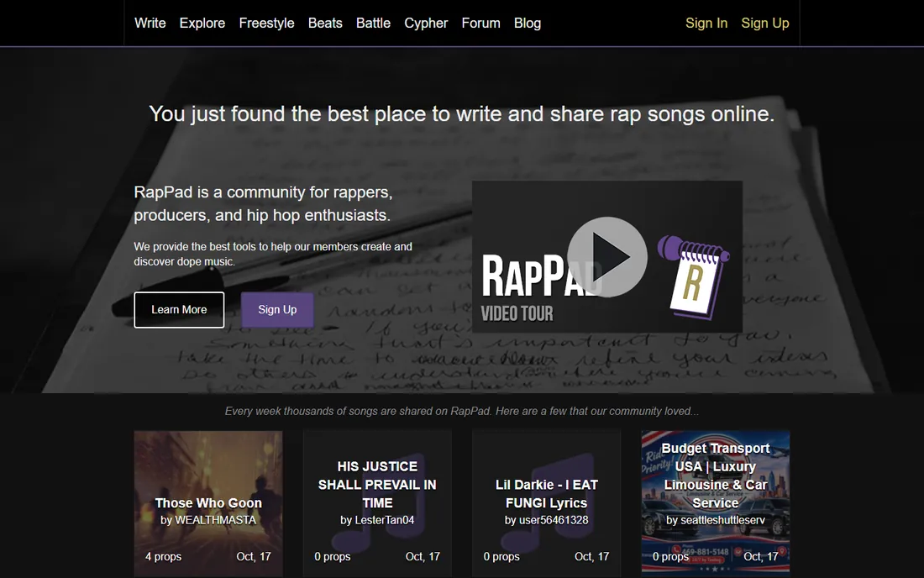Open the Forum link in navigation
The image size is (924, 578).
(x=480, y=23)
